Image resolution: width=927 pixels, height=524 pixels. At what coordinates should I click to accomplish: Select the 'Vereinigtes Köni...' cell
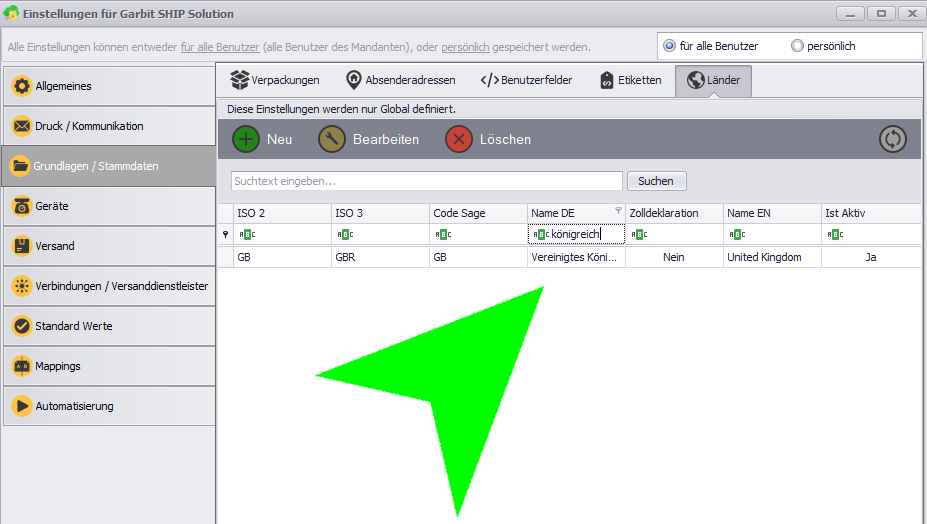point(576,257)
